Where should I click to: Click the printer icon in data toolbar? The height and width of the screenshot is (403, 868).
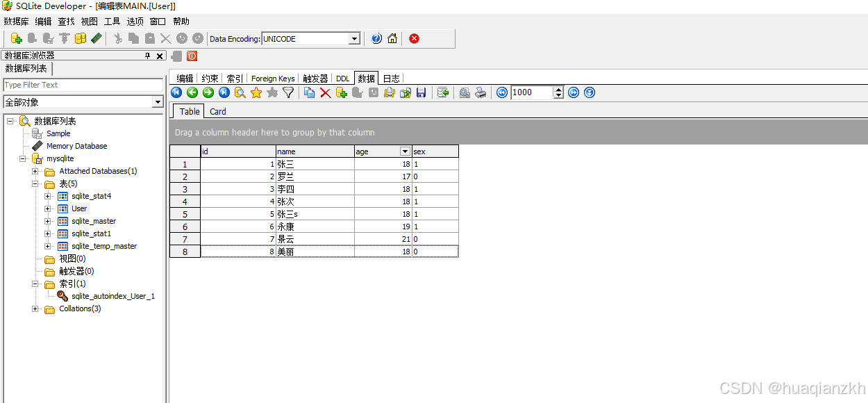(481, 92)
